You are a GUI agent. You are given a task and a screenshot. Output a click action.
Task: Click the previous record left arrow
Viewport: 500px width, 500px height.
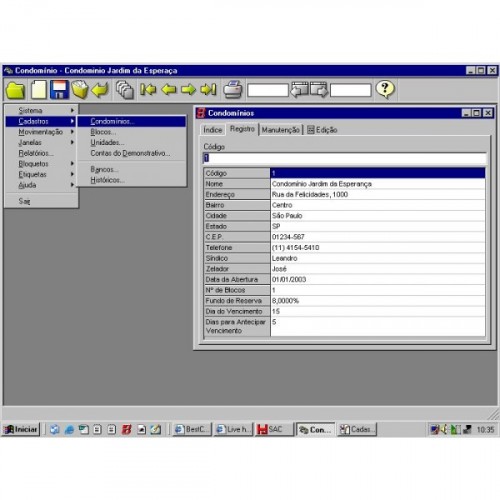click(x=169, y=90)
